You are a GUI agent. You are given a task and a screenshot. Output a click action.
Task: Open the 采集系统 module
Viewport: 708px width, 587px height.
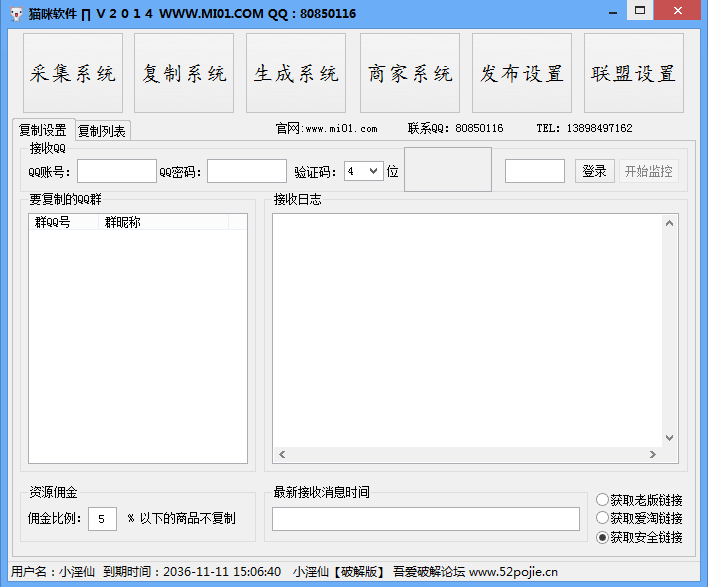72,74
